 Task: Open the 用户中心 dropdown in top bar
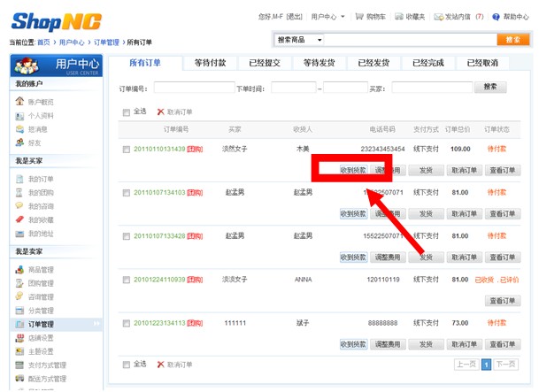coord(328,17)
